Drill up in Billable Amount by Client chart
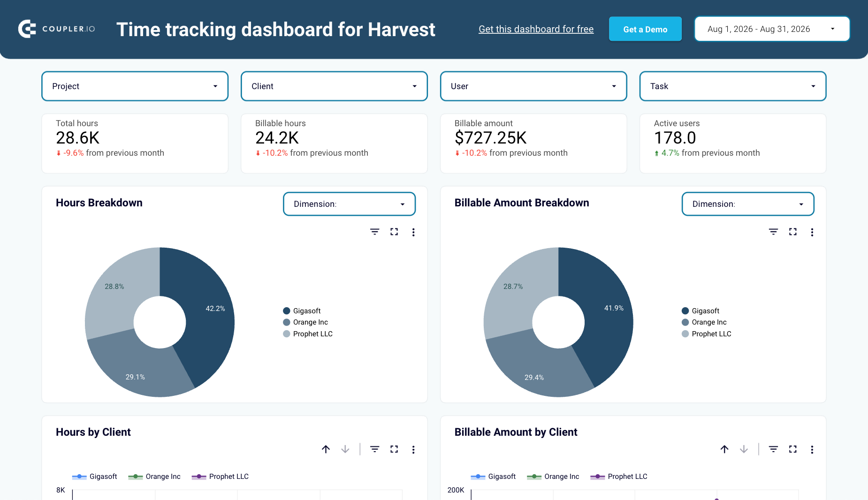Screen dimensions: 868x500 (724, 449)
